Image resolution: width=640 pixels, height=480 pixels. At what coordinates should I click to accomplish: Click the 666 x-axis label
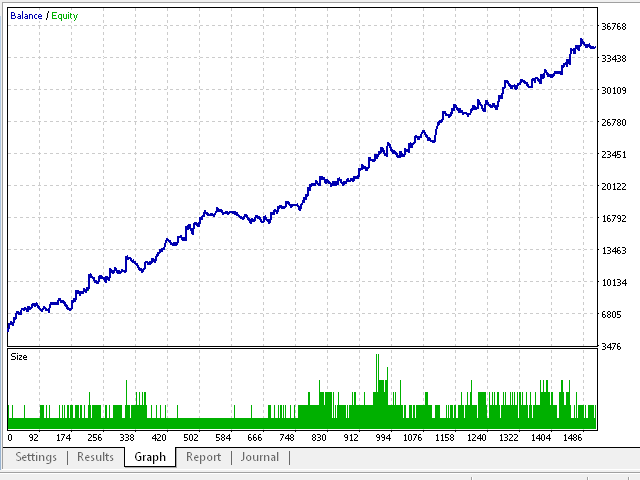(x=255, y=438)
